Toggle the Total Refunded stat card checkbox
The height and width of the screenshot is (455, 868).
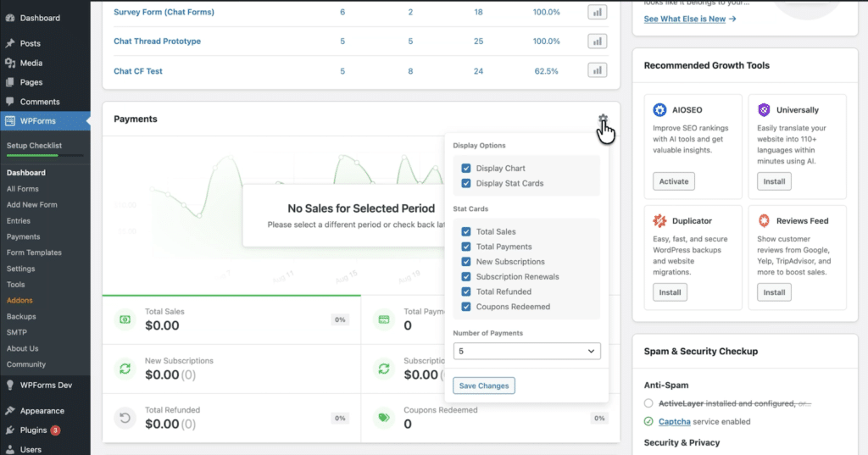(x=466, y=291)
